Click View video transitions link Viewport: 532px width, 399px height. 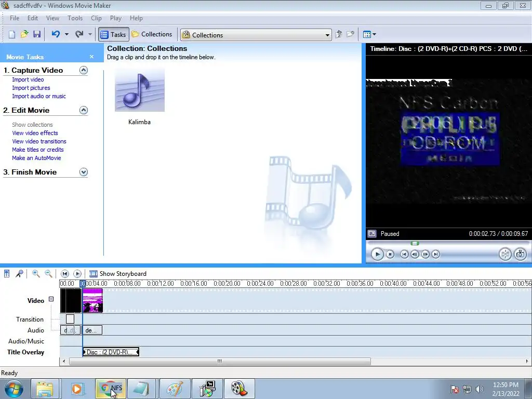[x=39, y=141]
